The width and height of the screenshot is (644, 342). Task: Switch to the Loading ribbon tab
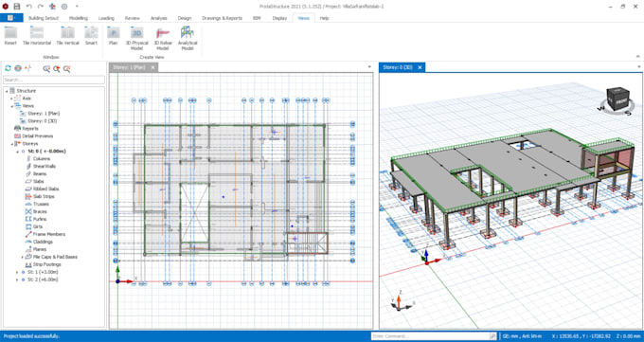click(x=106, y=18)
